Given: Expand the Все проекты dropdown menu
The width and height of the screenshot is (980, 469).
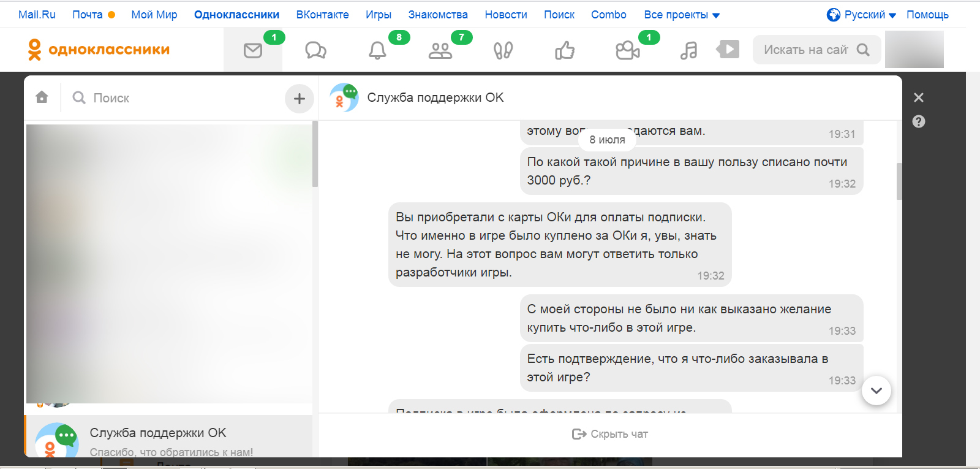Looking at the screenshot, I should click(682, 15).
